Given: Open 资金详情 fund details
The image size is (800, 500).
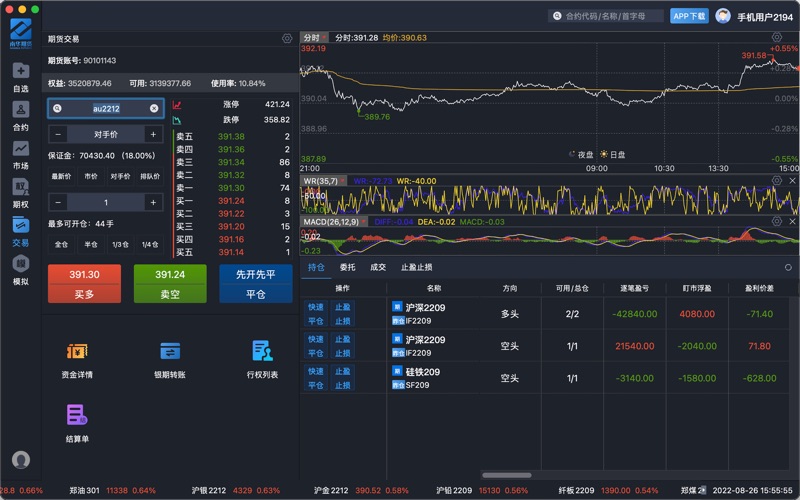Looking at the screenshot, I should [x=77, y=360].
